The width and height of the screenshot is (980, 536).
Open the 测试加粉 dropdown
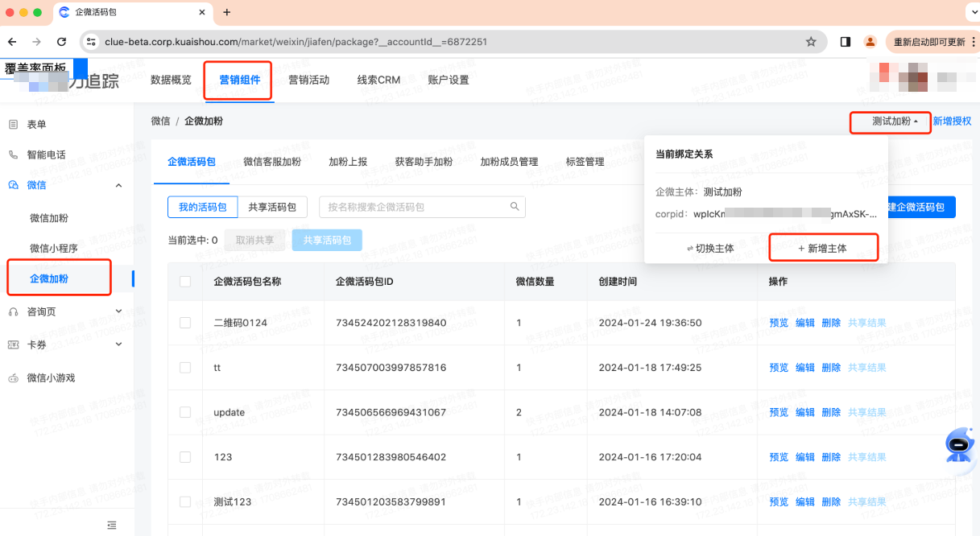889,123
